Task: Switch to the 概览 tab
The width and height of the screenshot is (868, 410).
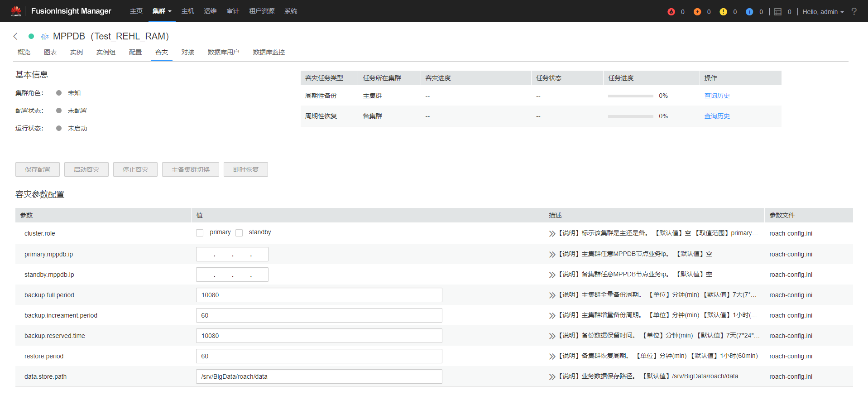Action: pyautogui.click(x=24, y=53)
